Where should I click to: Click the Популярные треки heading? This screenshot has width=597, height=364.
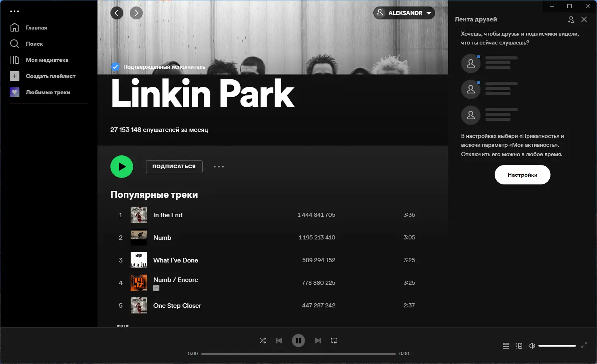click(x=154, y=195)
